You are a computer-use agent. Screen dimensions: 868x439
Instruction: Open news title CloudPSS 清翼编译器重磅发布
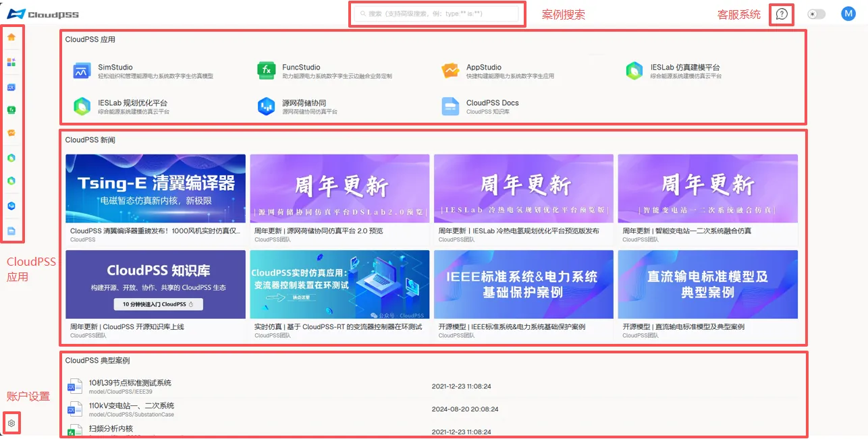pyautogui.click(x=155, y=231)
